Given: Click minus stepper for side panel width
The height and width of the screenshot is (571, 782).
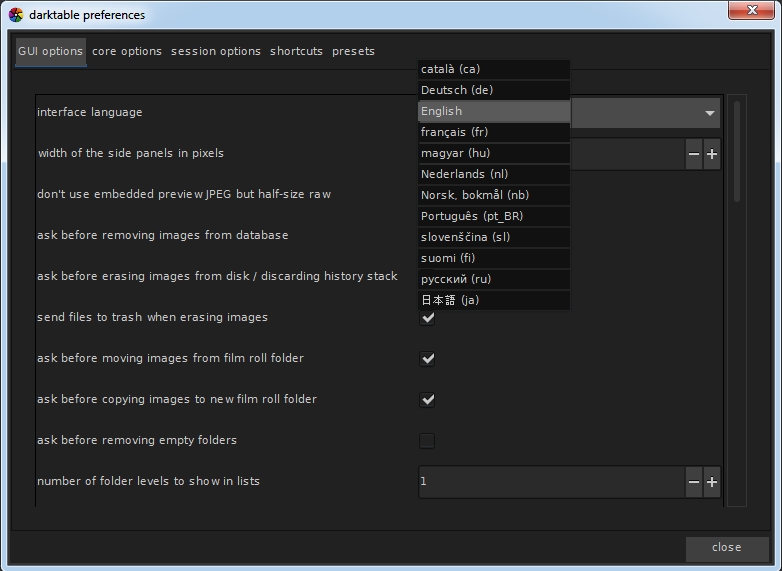Looking at the screenshot, I should click(x=694, y=154).
